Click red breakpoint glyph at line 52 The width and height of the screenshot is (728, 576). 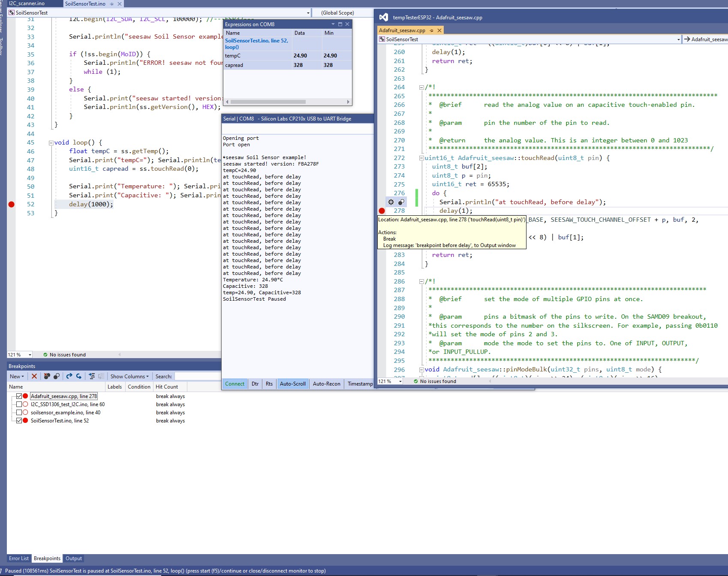[12, 204]
